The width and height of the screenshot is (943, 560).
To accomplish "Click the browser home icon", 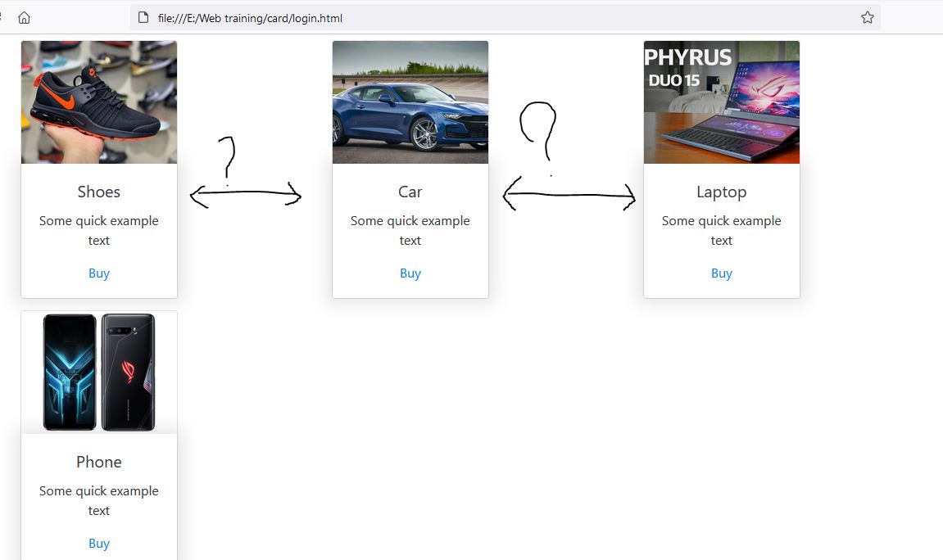I will coord(24,17).
